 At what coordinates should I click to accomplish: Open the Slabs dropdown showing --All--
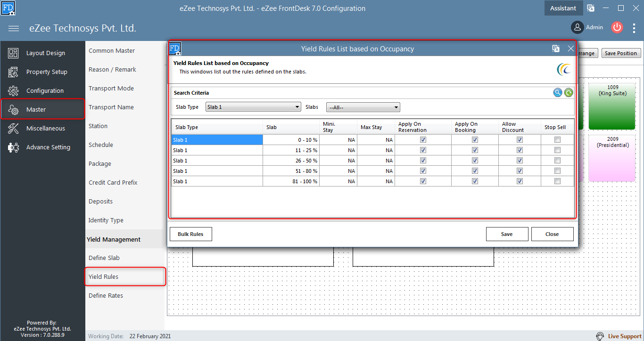pyautogui.click(x=363, y=107)
